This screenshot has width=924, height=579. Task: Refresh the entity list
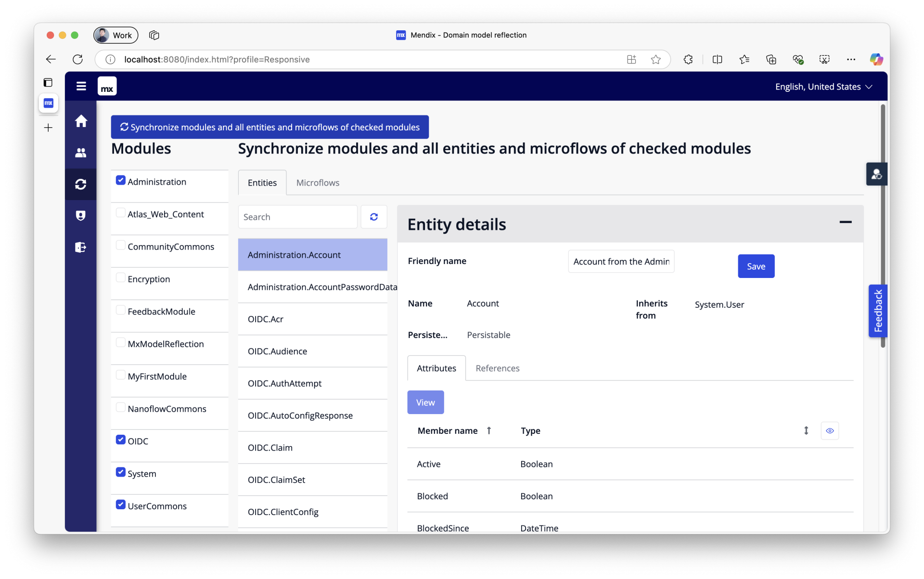pos(374,217)
